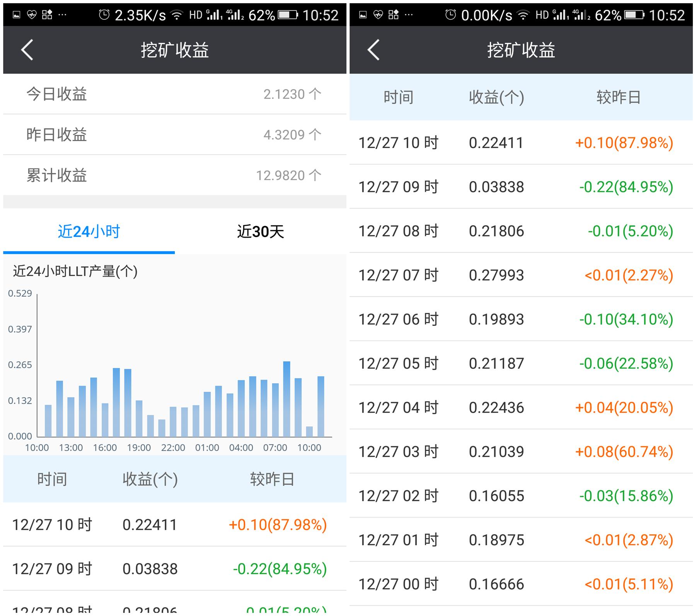Tap back arrow below the 0.00K/s status bar
The width and height of the screenshot is (696, 616).
click(374, 50)
